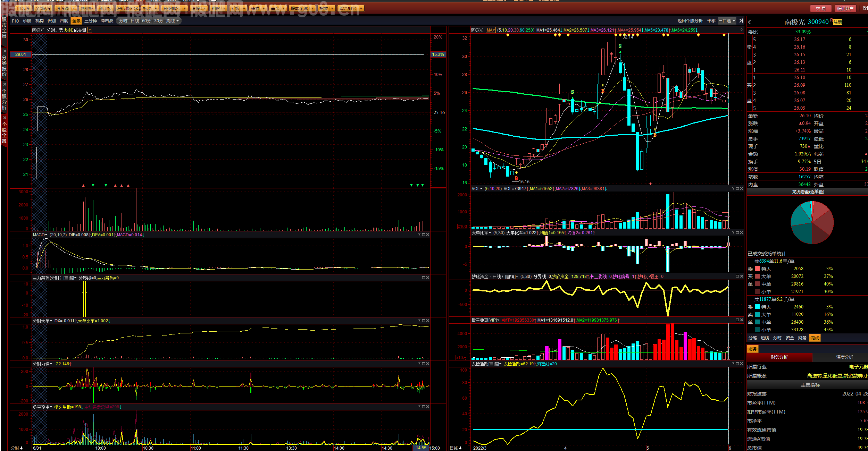
Task: Open the F10 tab
Action: 15,21
